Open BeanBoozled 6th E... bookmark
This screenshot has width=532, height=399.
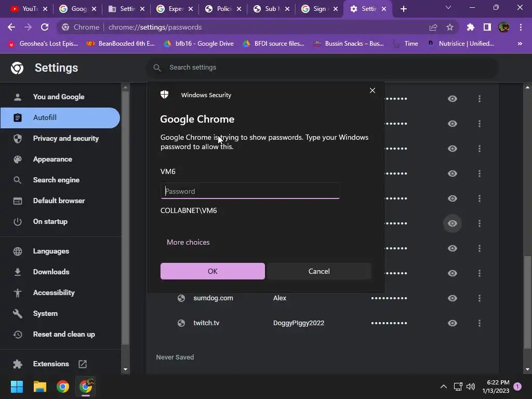(x=120, y=44)
